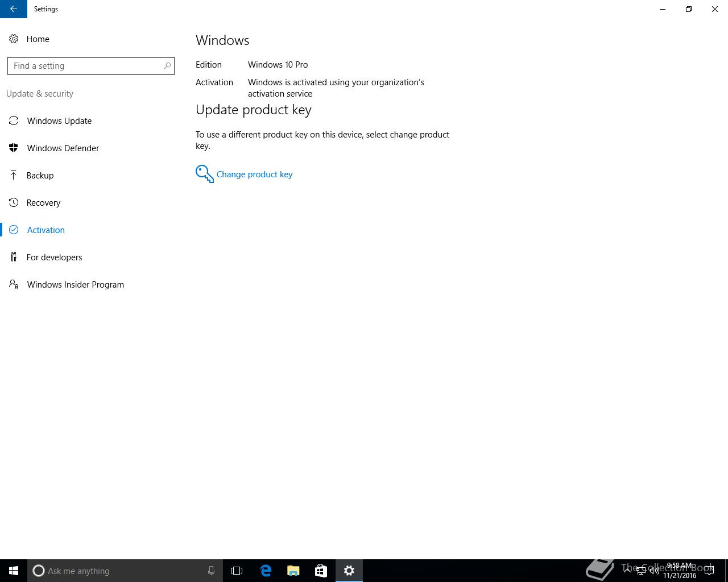
Task: Click the Windows Insider Program person icon
Action: (x=14, y=284)
